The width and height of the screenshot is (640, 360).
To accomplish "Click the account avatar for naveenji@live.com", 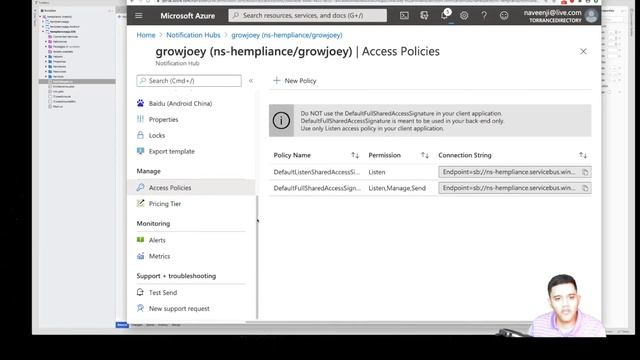I will tap(591, 16).
